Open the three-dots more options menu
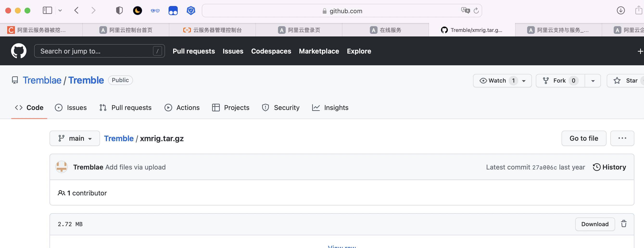Viewport: 644px width, 248px height. pyautogui.click(x=622, y=138)
